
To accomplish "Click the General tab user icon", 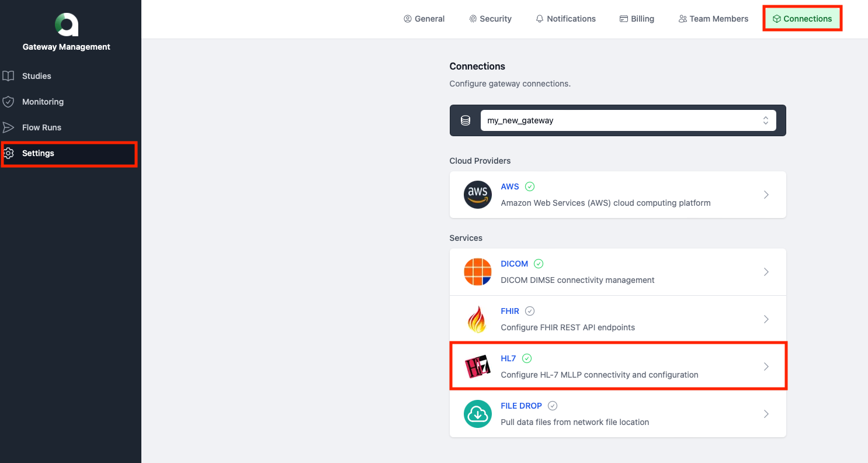I will point(408,19).
